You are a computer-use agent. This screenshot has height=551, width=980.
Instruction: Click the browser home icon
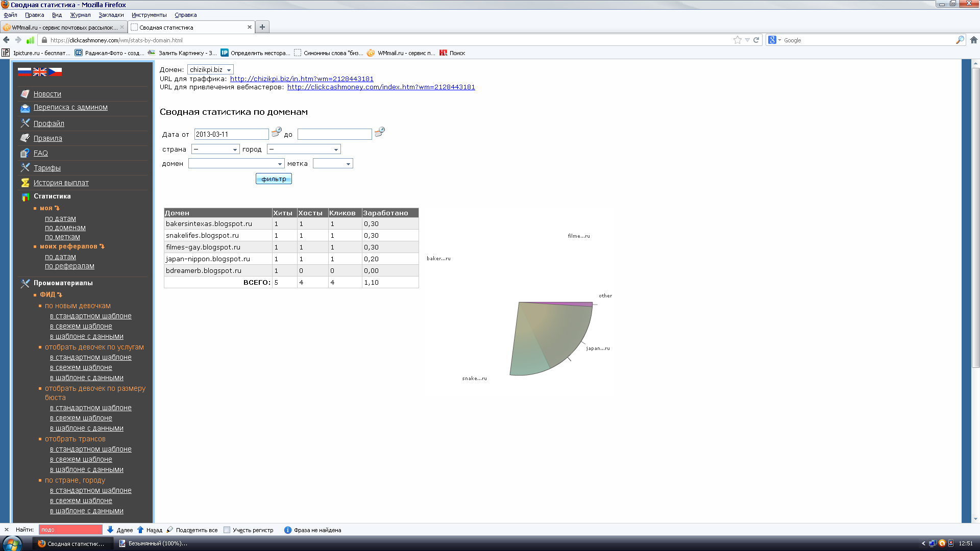[x=973, y=40]
